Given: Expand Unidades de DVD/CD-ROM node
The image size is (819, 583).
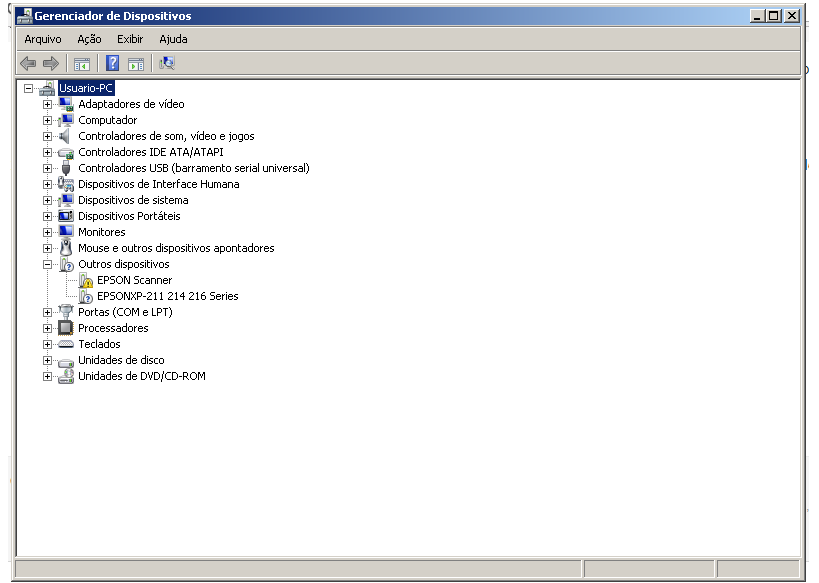Looking at the screenshot, I should point(47,377).
